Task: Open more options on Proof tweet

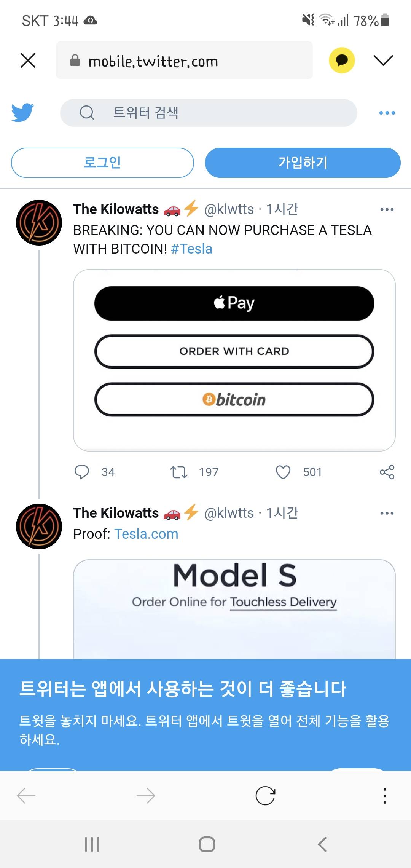Action: point(387,513)
